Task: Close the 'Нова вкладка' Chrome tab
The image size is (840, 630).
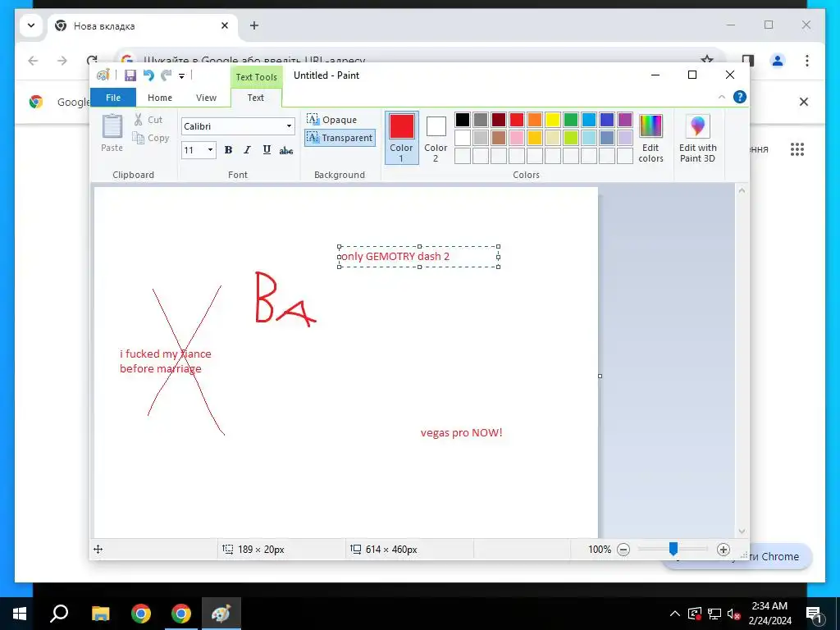Action: point(225,25)
